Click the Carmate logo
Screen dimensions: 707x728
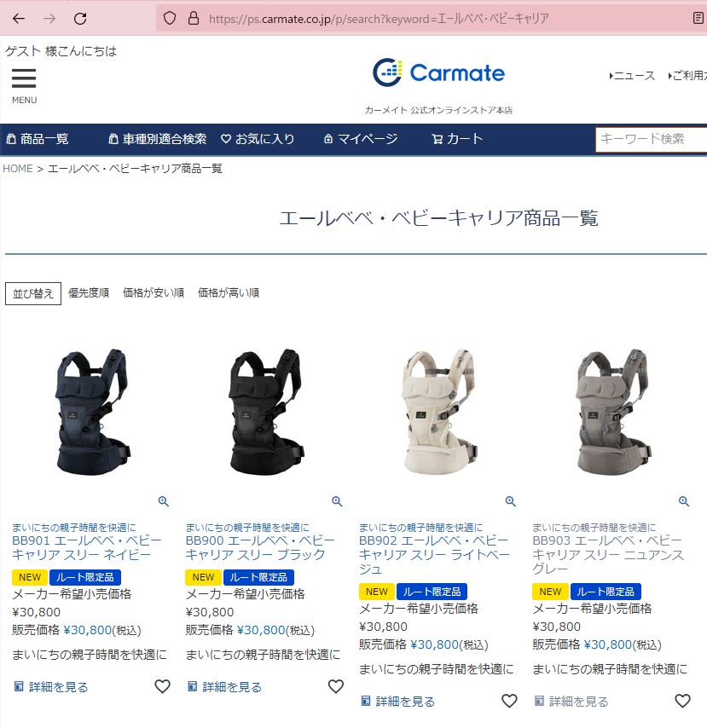coord(438,72)
